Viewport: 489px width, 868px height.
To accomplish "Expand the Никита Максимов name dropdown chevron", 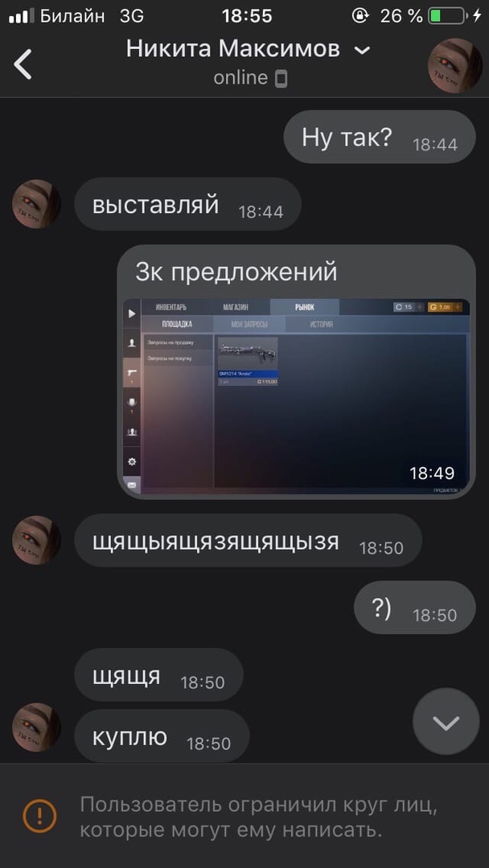I will point(362,51).
